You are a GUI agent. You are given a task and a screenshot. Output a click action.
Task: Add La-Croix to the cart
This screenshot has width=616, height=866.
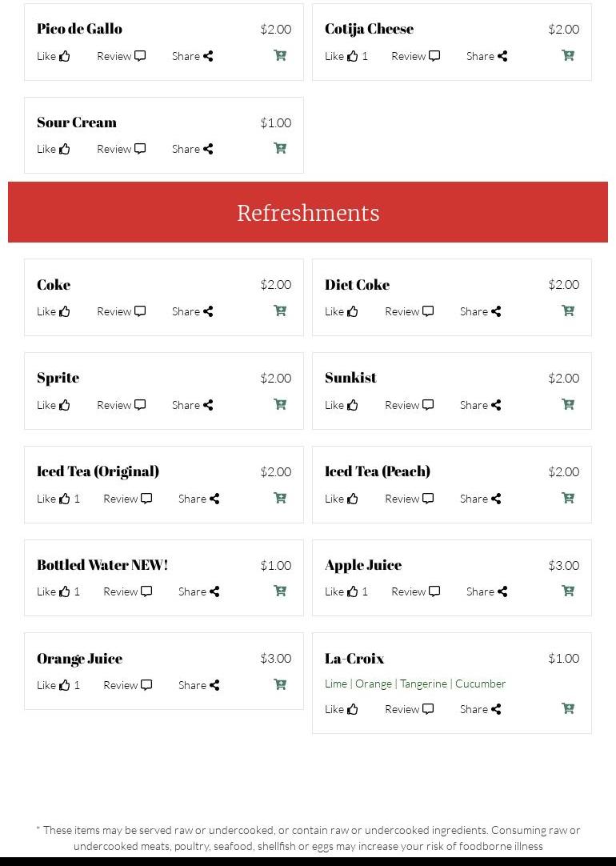tap(568, 708)
